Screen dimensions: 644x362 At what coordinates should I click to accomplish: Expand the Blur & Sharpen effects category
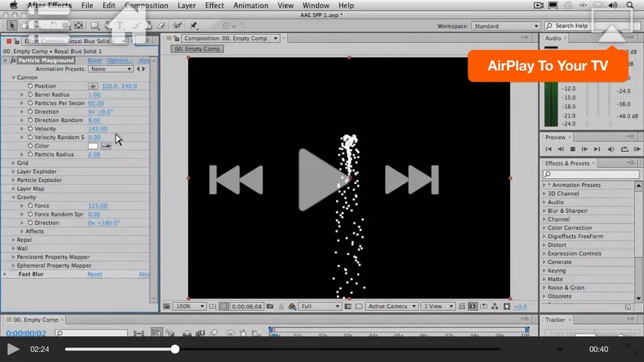(x=544, y=211)
